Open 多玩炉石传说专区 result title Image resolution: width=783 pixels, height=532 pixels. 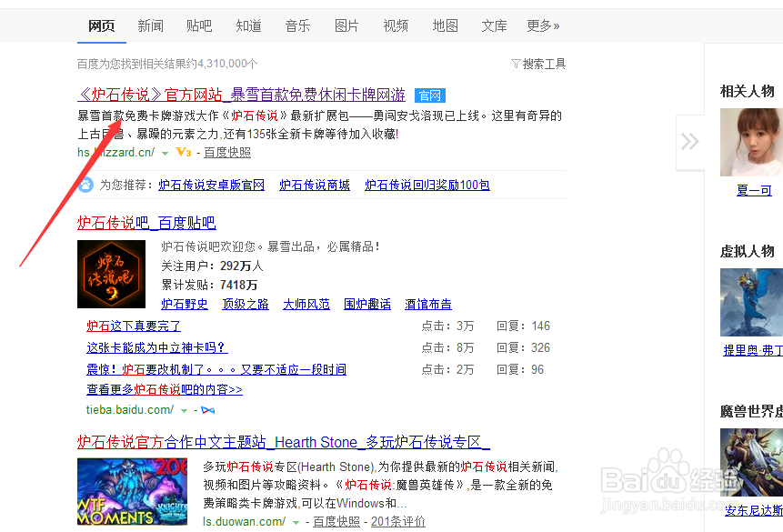(x=284, y=442)
